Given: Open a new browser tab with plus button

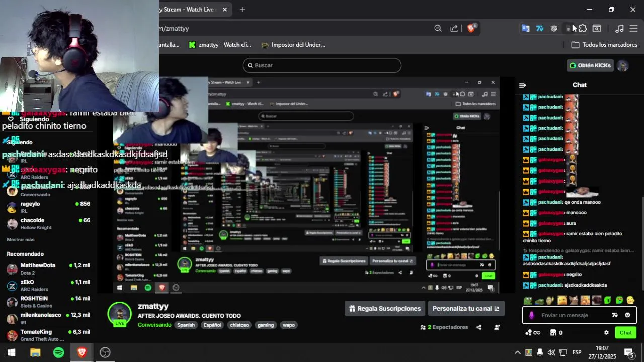Looking at the screenshot, I should (243, 9).
